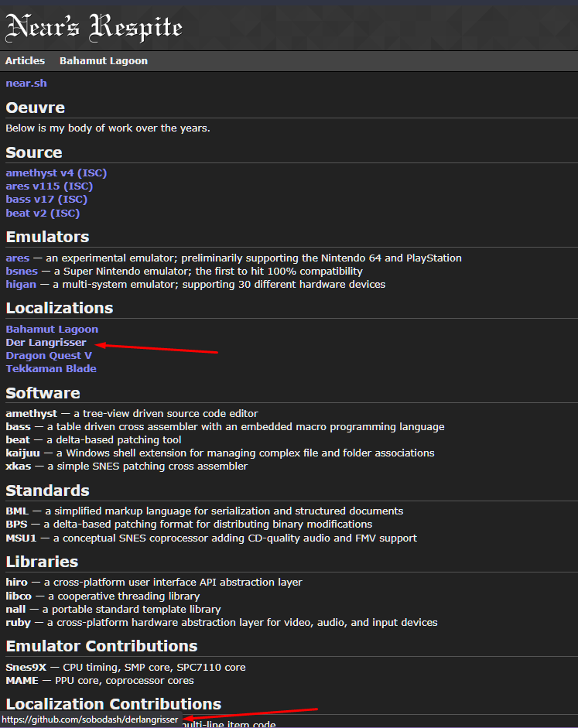The image size is (578, 728).
Task: Open the ares emulator link
Action: tap(17, 258)
